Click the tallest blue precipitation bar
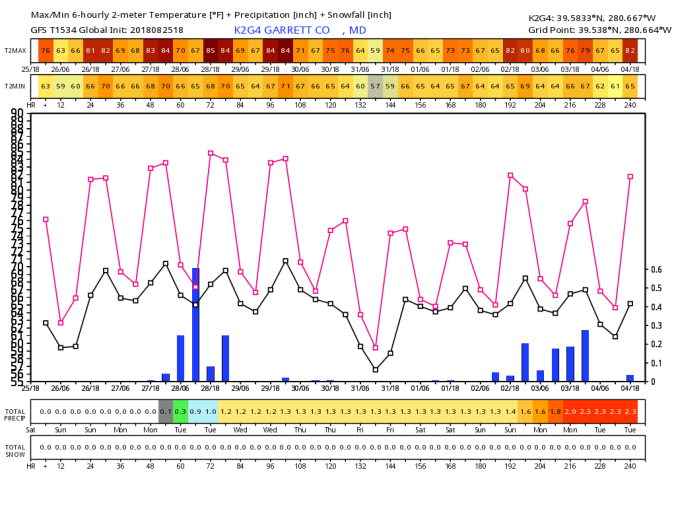676x507 pixels. coord(195,325)
